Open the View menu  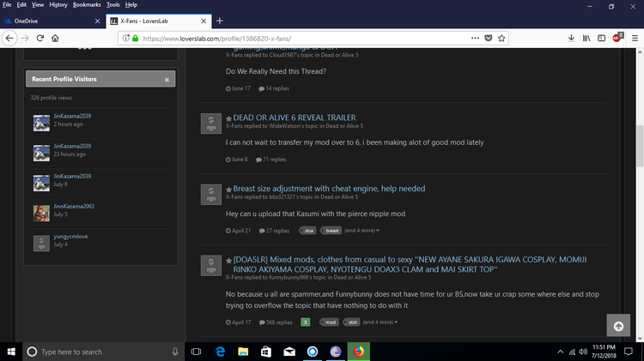[x=38, y=5]
